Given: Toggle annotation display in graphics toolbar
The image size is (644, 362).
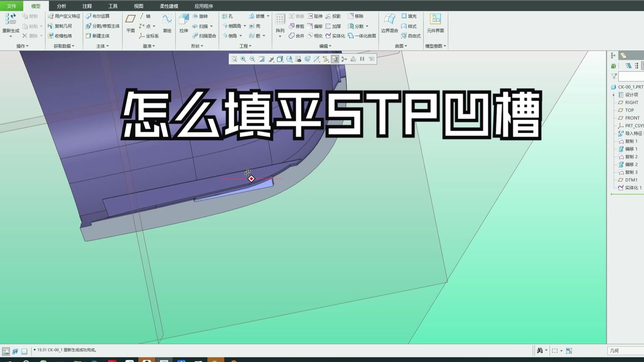Looking at the screenshot, I should point(335,59).
